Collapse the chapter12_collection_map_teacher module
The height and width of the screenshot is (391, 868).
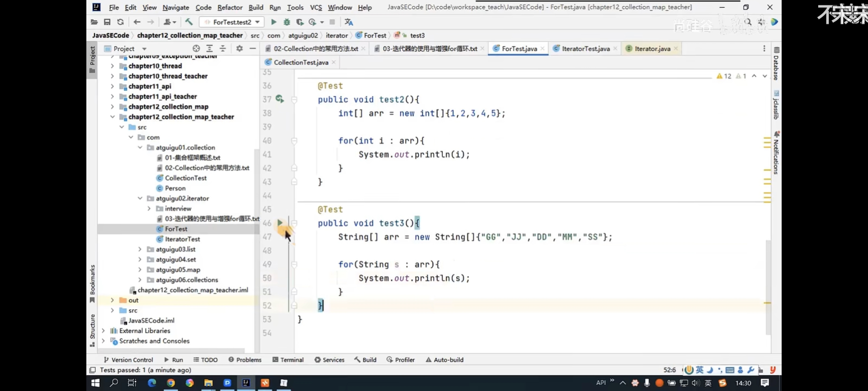[112, 117]
